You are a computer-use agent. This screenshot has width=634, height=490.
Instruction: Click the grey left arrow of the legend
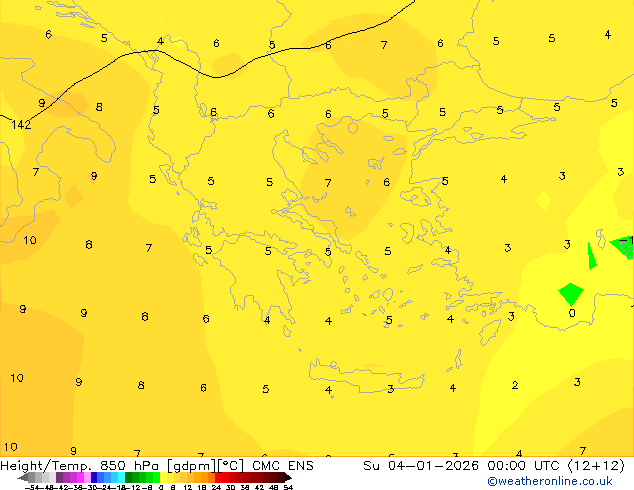click(x=23, y=477)
